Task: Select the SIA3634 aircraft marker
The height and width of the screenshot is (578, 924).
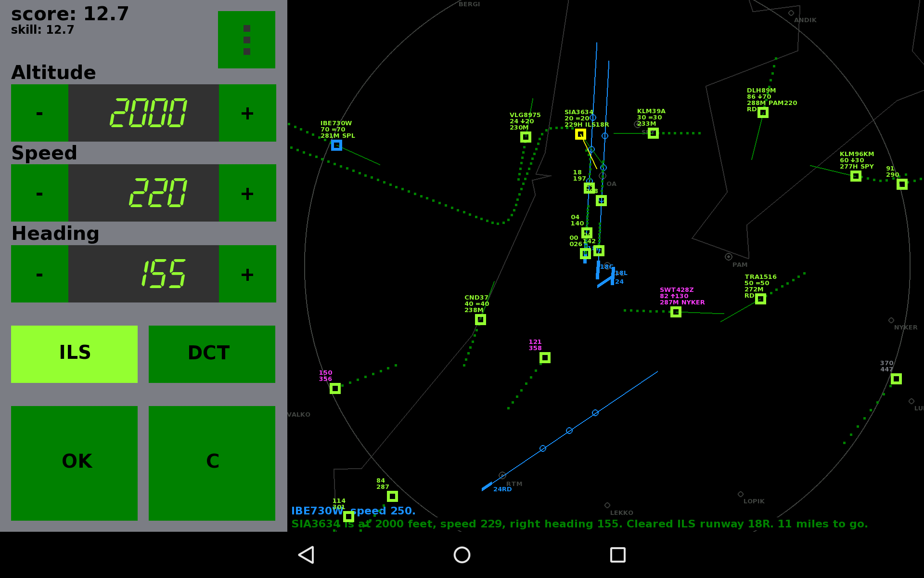Action: tap(580, 134)
